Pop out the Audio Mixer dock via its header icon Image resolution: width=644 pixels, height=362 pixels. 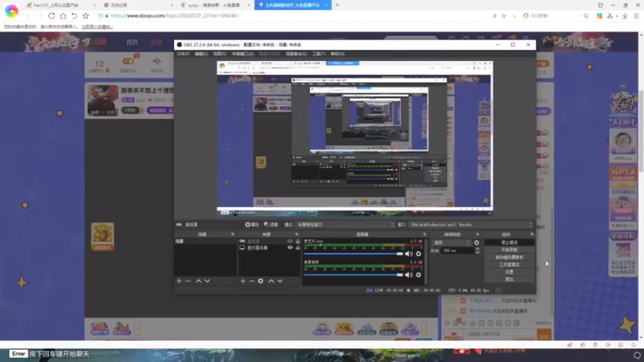pyautogui.click(x=425, y=234)
